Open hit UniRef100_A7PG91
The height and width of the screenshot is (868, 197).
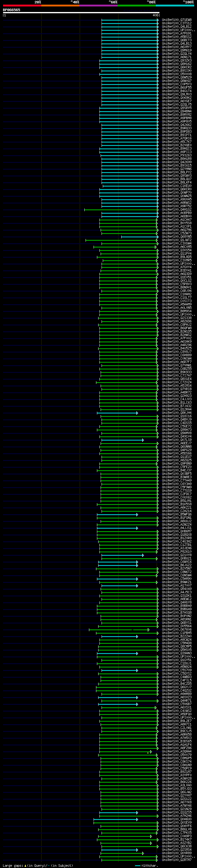point(177,33)
